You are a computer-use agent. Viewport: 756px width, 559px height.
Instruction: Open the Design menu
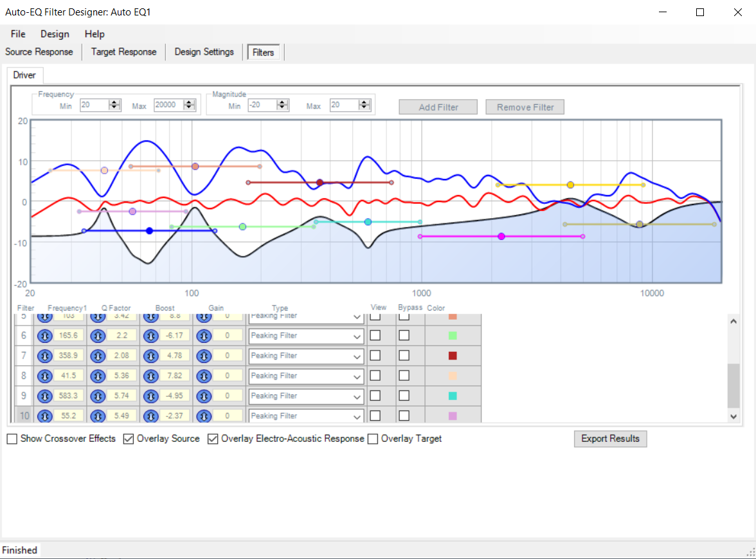[x=55, y=34]
